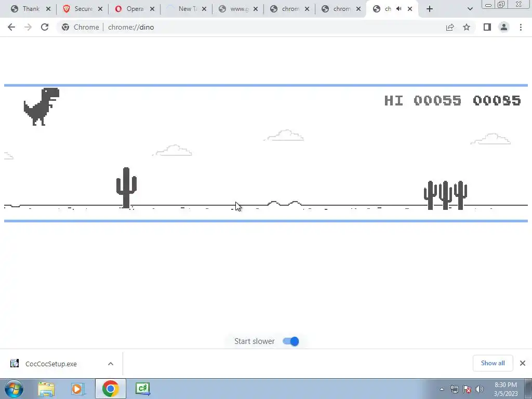This screenshot has height=399, width=532.
Task: Click the triple cactus cluster
Action: tap(445, 195)
